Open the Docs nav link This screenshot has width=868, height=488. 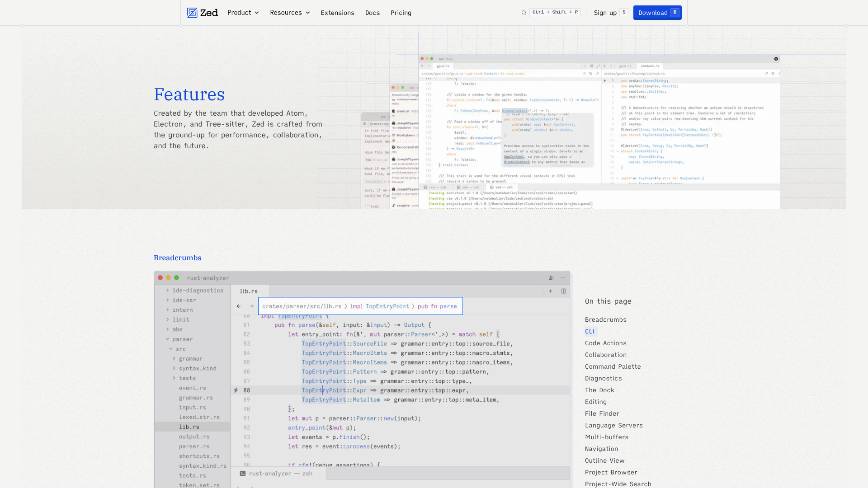click(373, 13)
